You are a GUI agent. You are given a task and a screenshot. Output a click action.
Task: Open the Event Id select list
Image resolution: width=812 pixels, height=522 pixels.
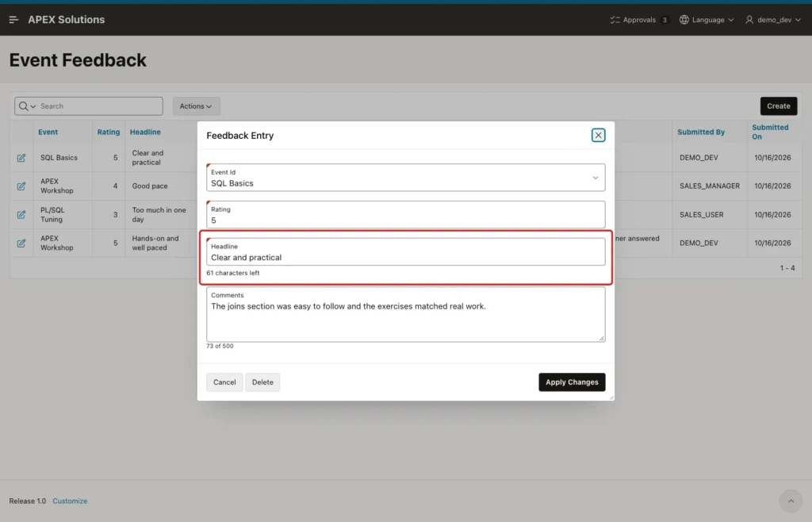point(405,178)
